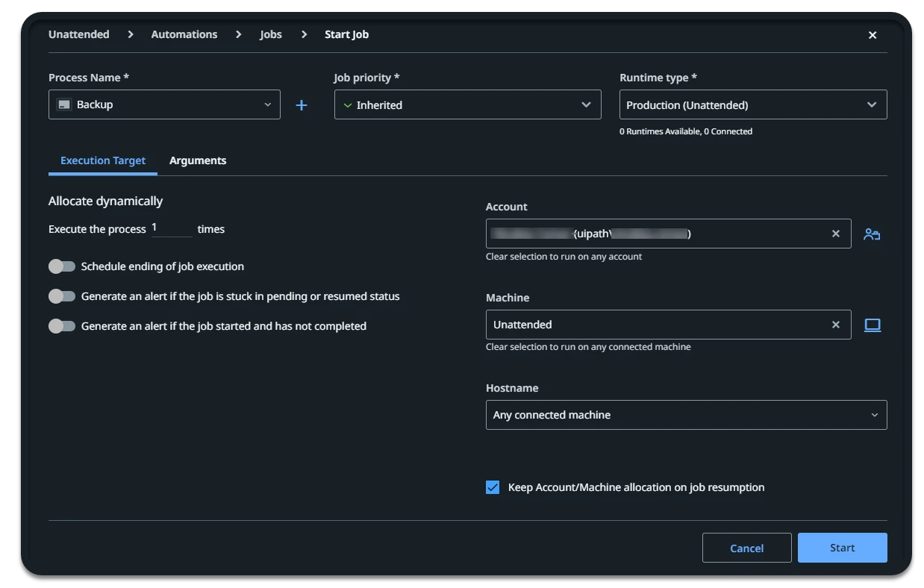The width and height of the screenshot is (924, 588).
Task: Clear the Machine field with its X icon
Action: [x=836, y=325]
